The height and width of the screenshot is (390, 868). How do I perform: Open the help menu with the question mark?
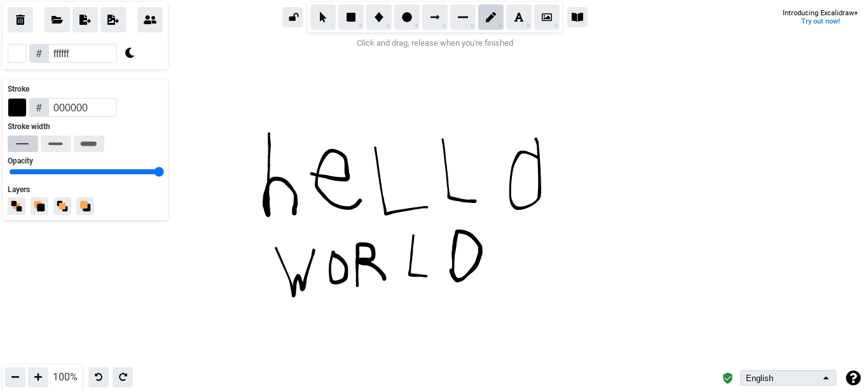pos(853,378)
